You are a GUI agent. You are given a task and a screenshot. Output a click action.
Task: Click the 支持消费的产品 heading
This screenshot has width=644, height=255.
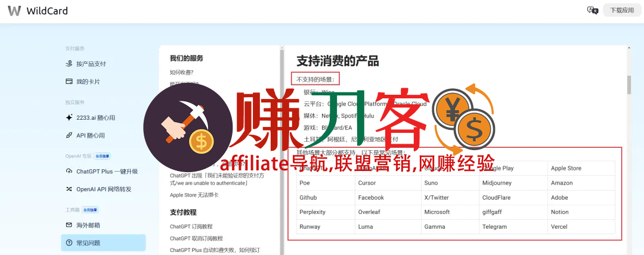pyautogui.click(x=338, y=61)
